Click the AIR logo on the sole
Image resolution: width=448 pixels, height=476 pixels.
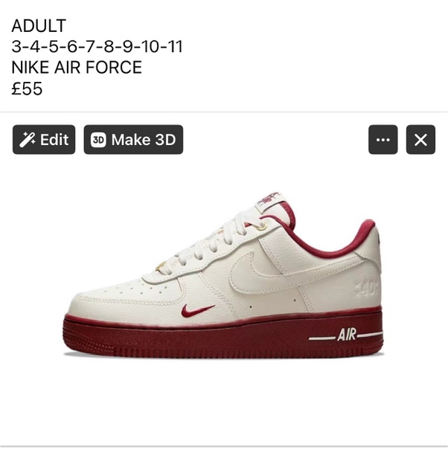[x=346, y=335]
